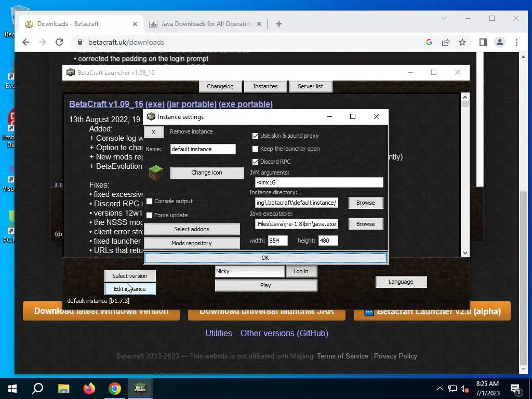The width and height of the screenshot is (532, 399).
Task: Click Edit instance button in launcher
Action: coord(130,289)
